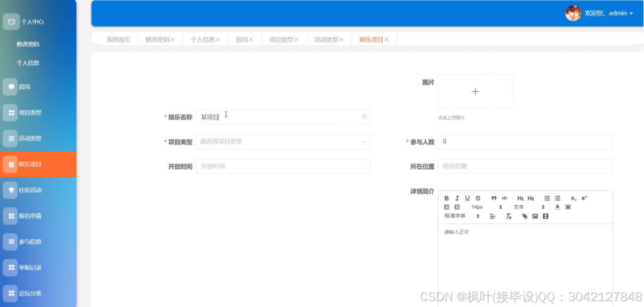Close the 娱乐项目 tab
The width and height of the screenshot is (644, 307).
coord(386,39)
